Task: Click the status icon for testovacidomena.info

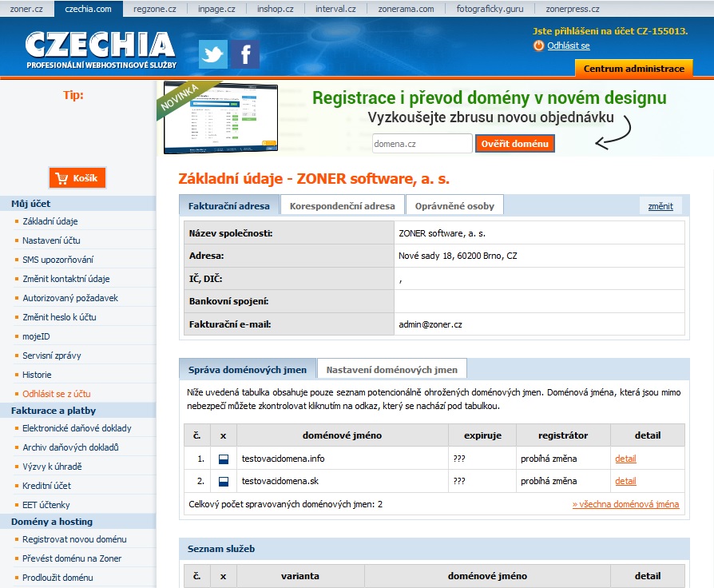Action: click(x=224, y=459)
